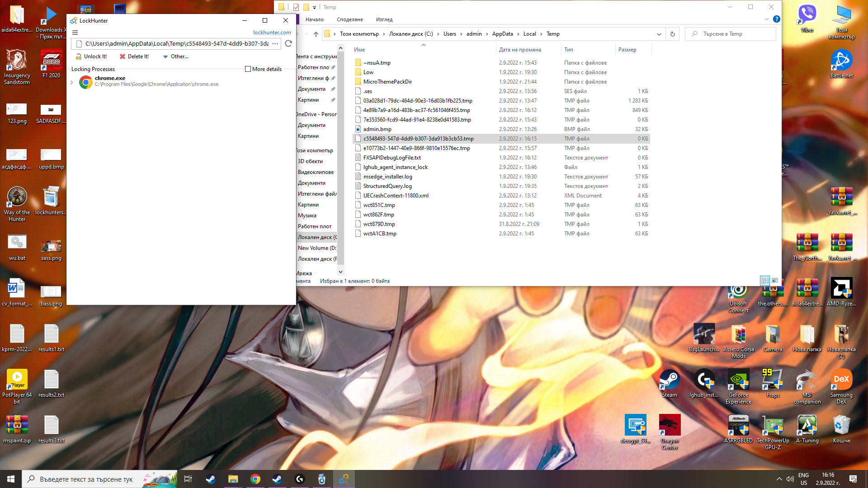Click the refresh icon beside LockHunter path
The image size is (868, 488).
click(x=288, y=43)
